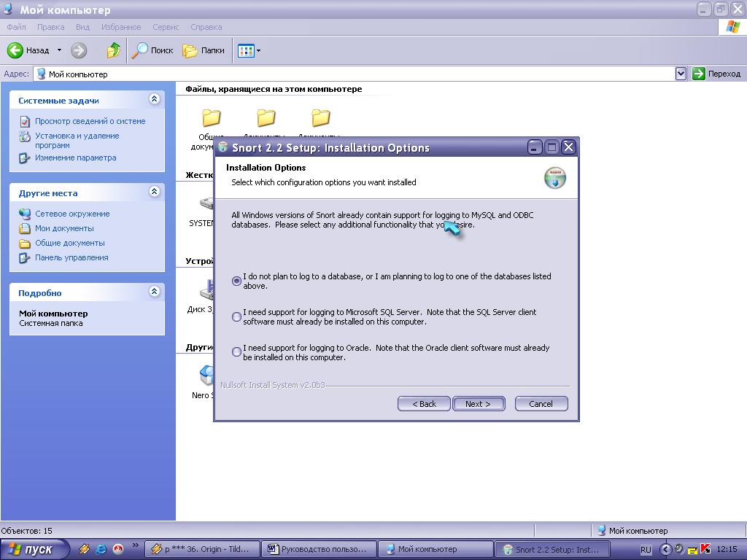Click the Next > button in Snort setup
The width and height of the screenshot is (747, 560).
479,404
